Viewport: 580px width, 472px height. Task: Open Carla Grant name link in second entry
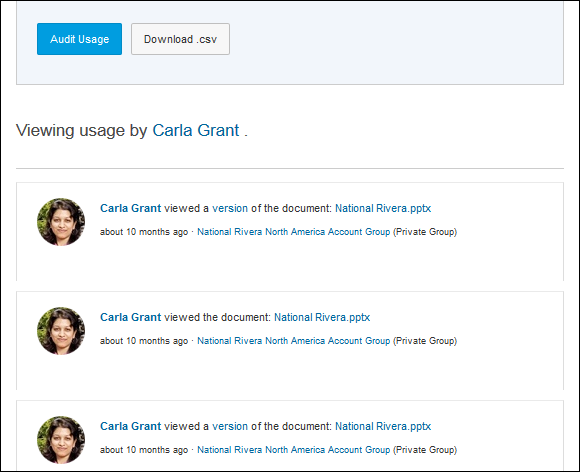point(131,317)
